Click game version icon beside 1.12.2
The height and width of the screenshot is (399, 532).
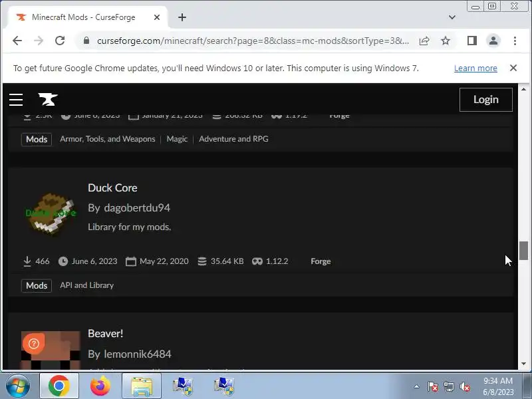click(x=257, y=261)
